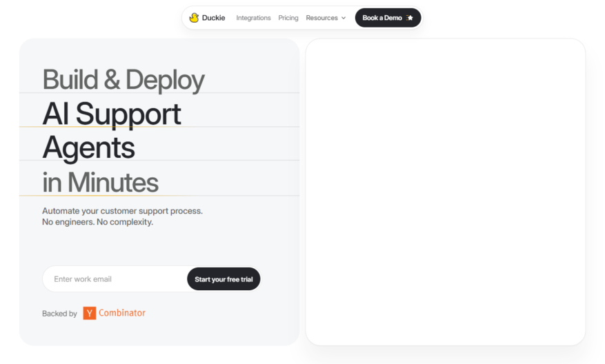
Task: Click the Book a Demo button
Action: pos(388,18)
